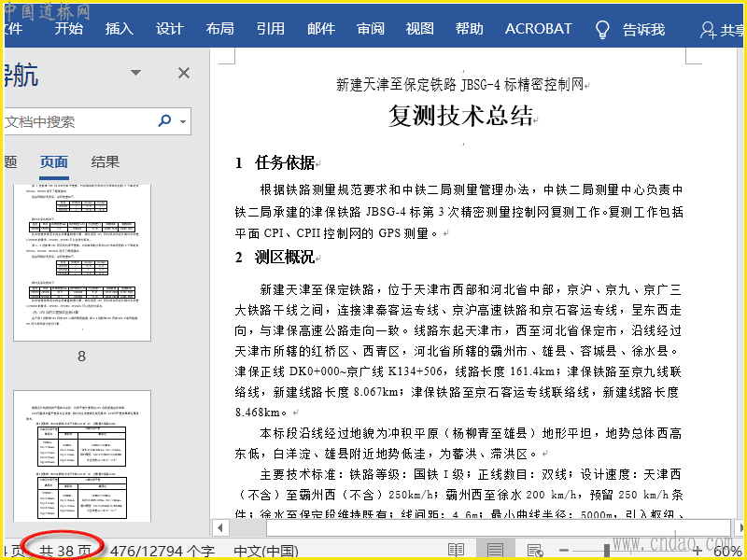Click the word count 476/12794 个字

click(162, 552)
